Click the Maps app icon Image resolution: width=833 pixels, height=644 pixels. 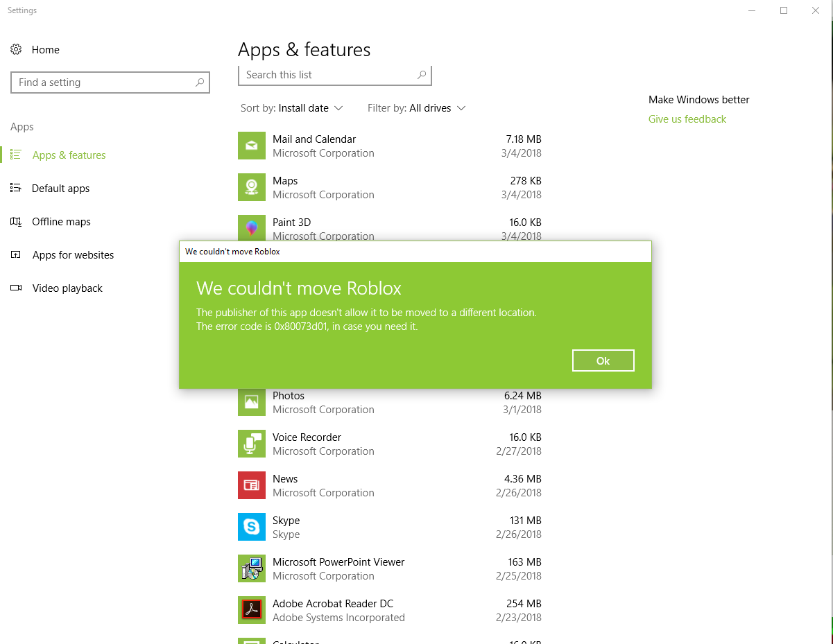click(x=252, y=187)
